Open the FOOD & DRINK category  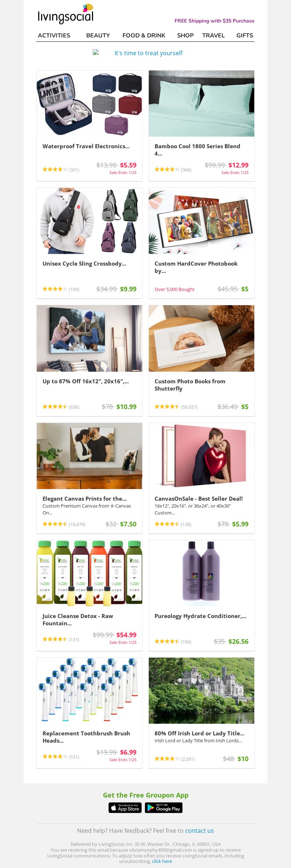tap(144, 35)
